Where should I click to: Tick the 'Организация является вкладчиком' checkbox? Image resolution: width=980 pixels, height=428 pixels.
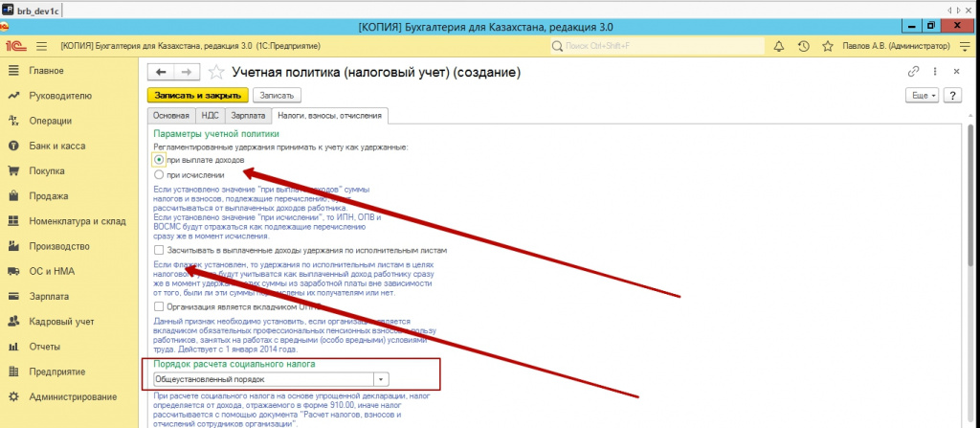(159, 305)
